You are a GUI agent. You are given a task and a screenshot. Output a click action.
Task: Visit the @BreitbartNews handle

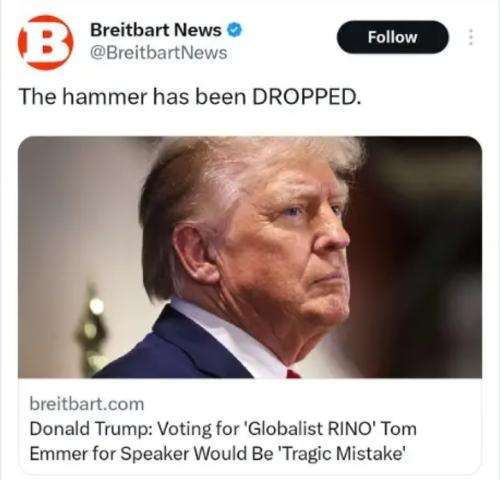(159, 53)
